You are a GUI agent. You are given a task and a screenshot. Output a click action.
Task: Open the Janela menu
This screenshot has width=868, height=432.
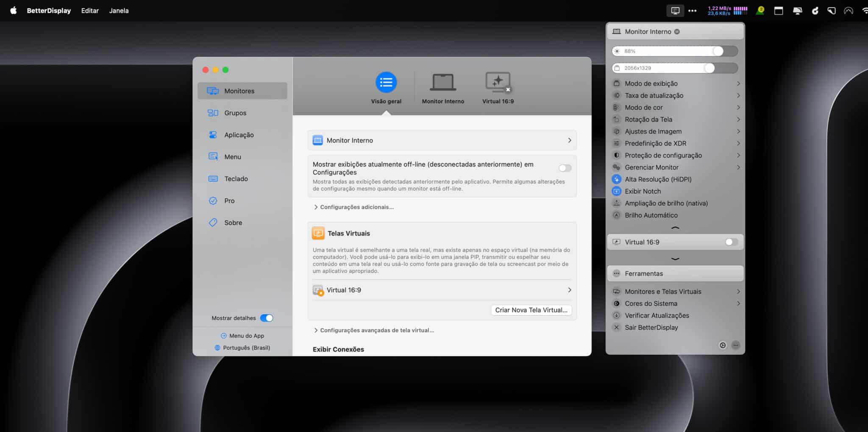[119, 10]
